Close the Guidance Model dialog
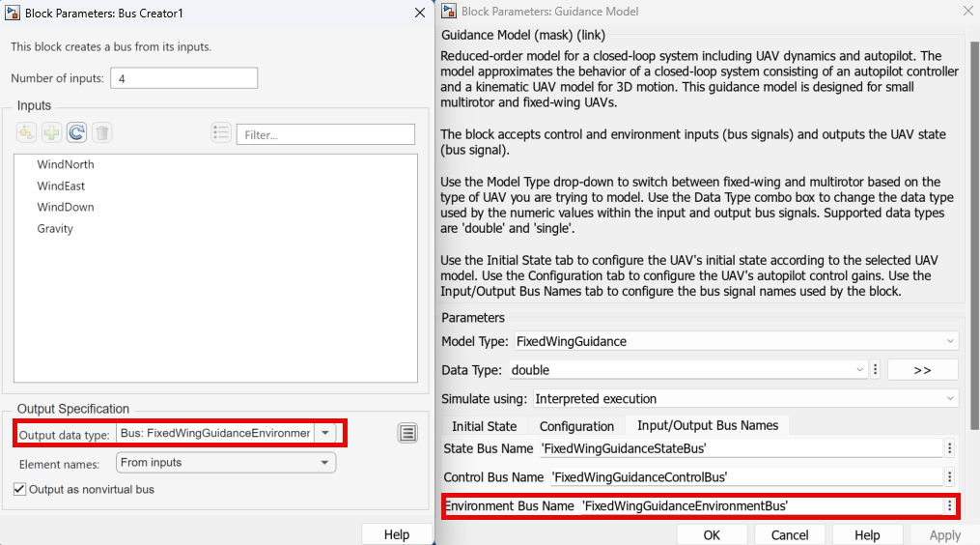The image size is (980, 545). tap(968, 12)
